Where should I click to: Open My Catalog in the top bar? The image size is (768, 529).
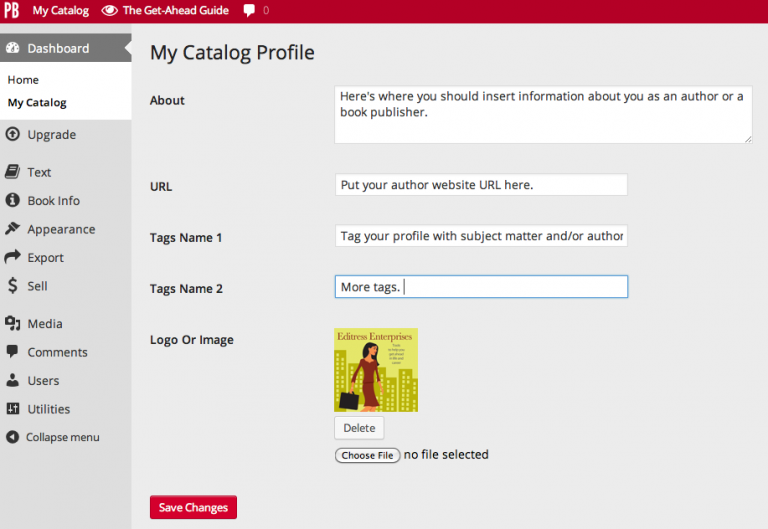[60, 10]
